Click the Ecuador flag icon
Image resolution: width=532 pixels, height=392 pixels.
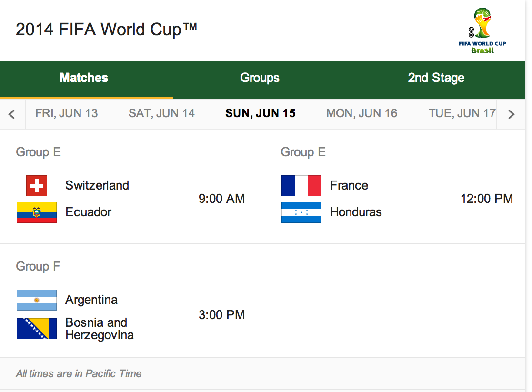37,212
